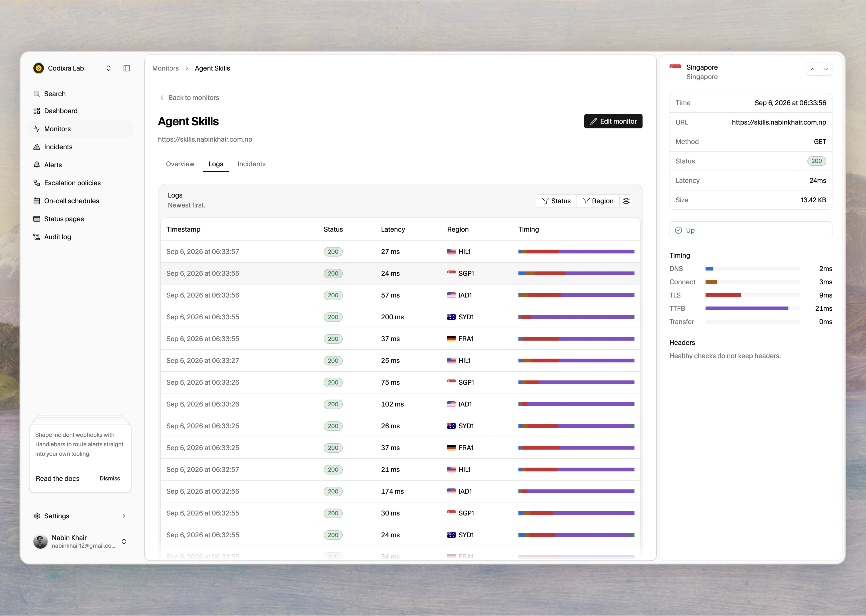Click the Australian flag in 200 ms row
This screenshot has width=866, height=616.
pos(451,317)
